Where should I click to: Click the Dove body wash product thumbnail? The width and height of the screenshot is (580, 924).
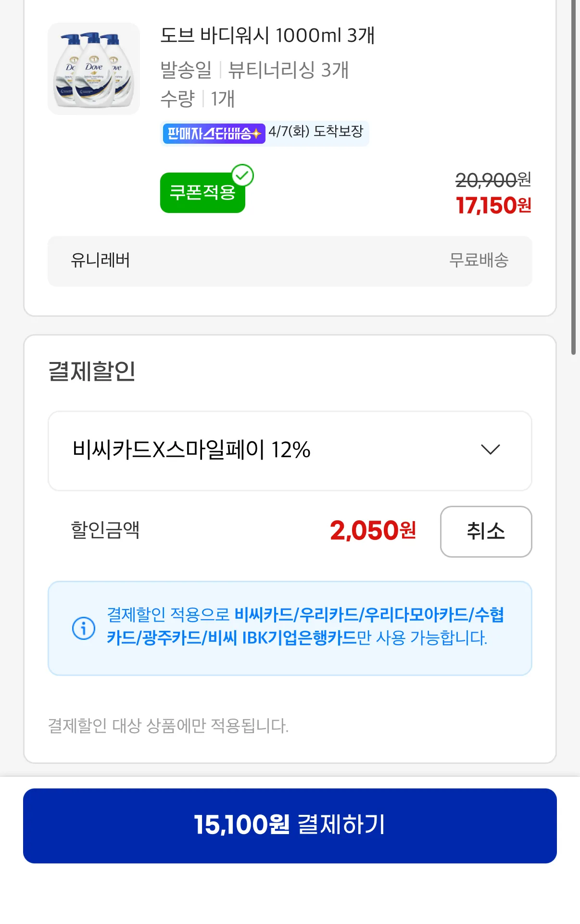(x=94, y=69)
